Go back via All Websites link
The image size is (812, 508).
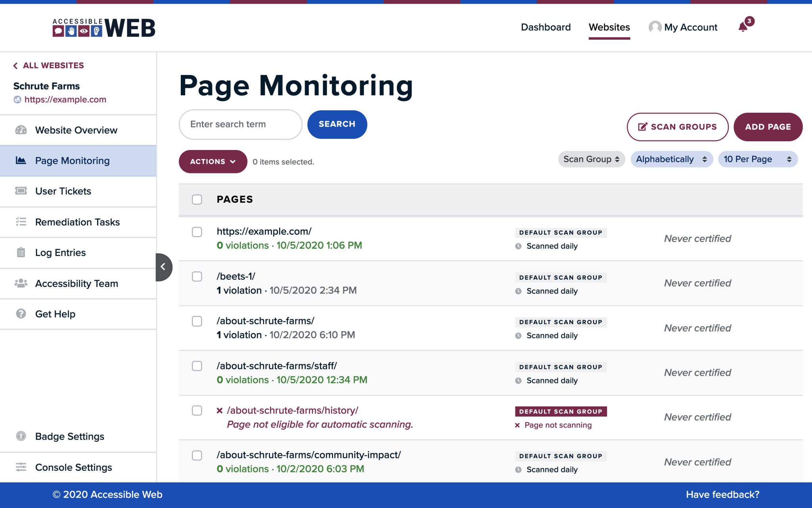(48, 65)
